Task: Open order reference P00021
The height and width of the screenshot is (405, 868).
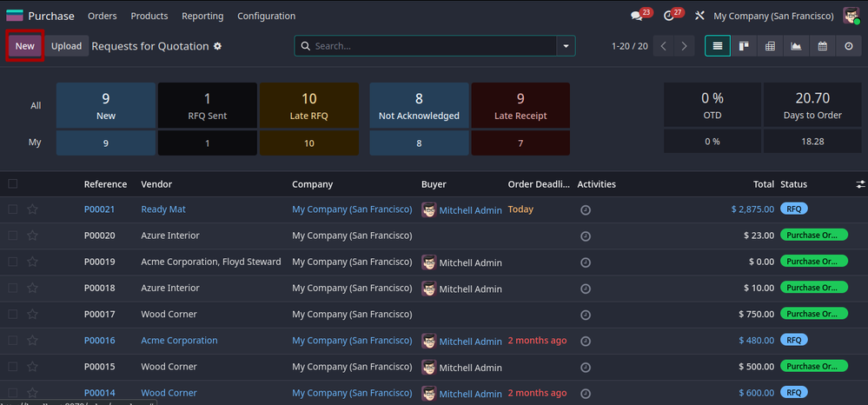Action: pos(100,209)
